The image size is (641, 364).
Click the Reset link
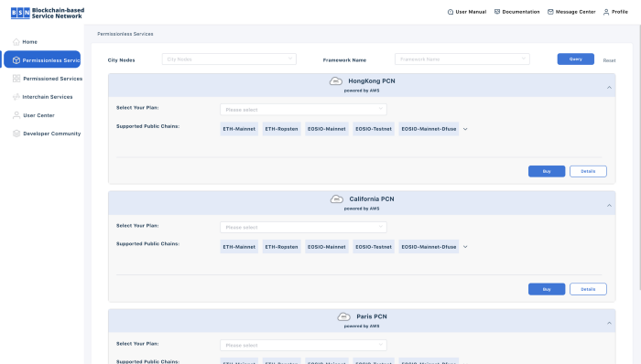click(x=609, y=60)
